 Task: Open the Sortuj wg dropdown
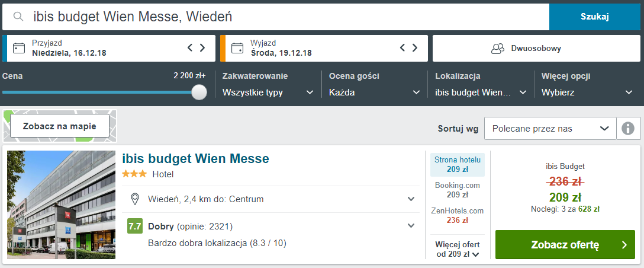550,128
